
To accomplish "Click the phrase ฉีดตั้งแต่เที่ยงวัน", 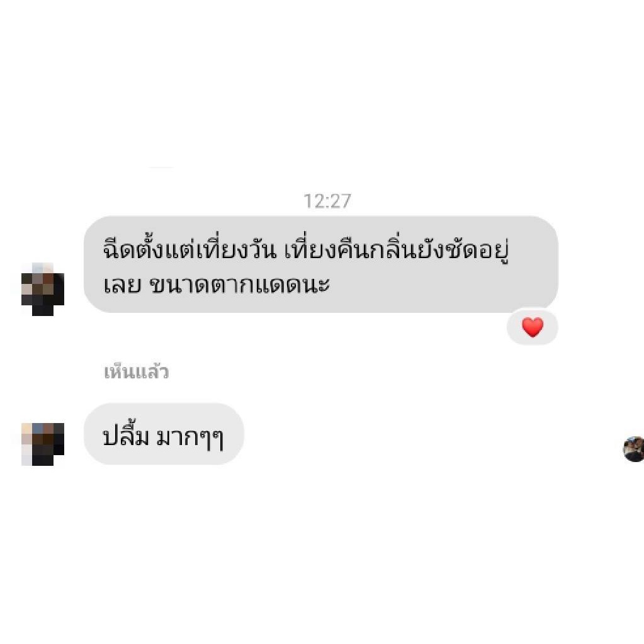I will [189, 250].
